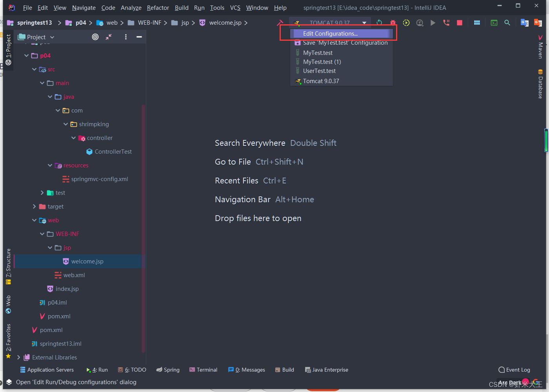
Task: Open the VCS menu
Action: tap(235, 8)
